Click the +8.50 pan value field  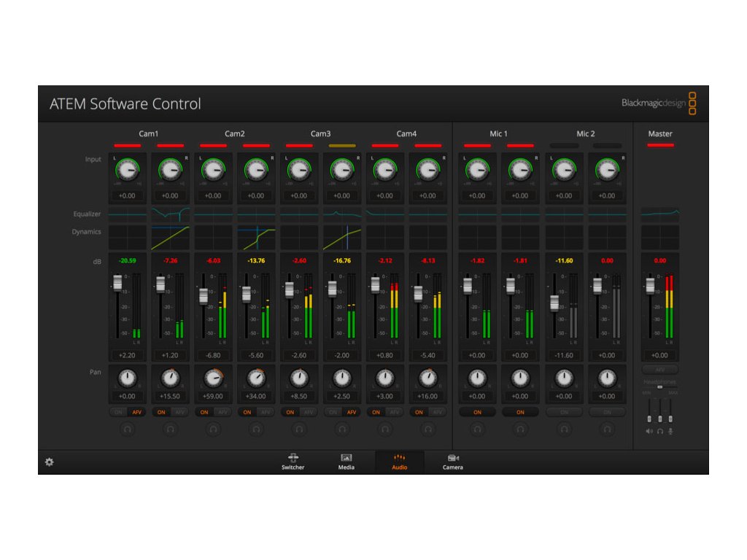299,396
